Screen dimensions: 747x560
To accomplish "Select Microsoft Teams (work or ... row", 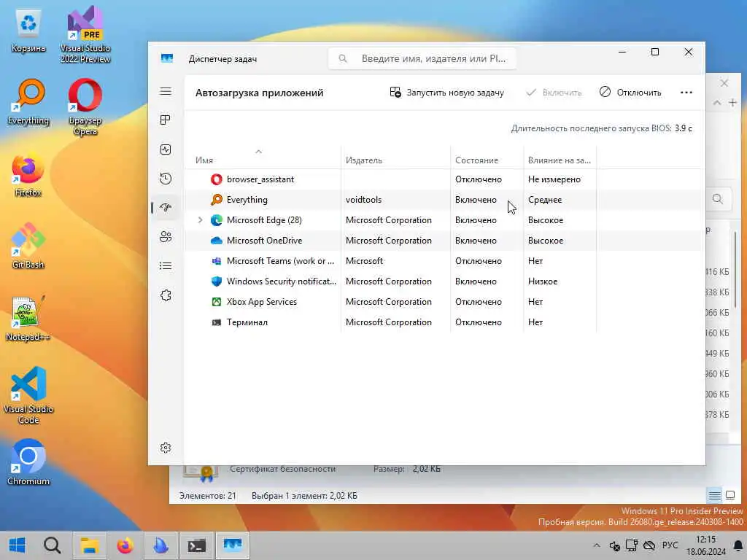I will pos(443,261).
